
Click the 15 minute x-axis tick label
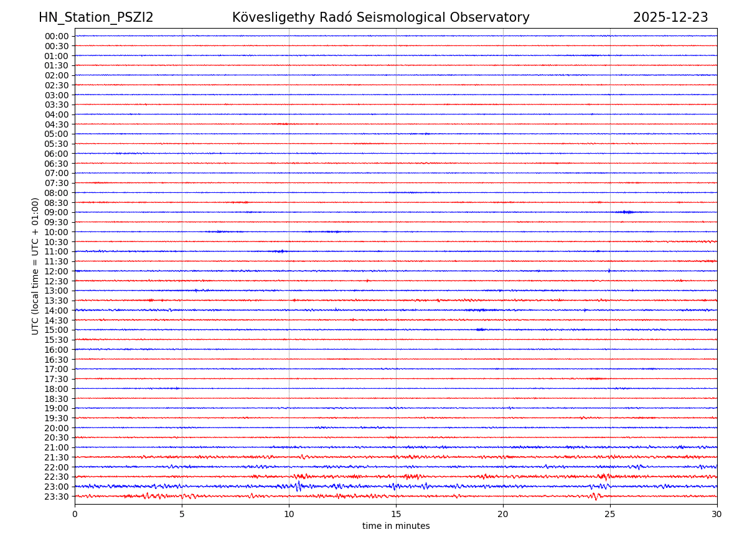tap(396, 514)
